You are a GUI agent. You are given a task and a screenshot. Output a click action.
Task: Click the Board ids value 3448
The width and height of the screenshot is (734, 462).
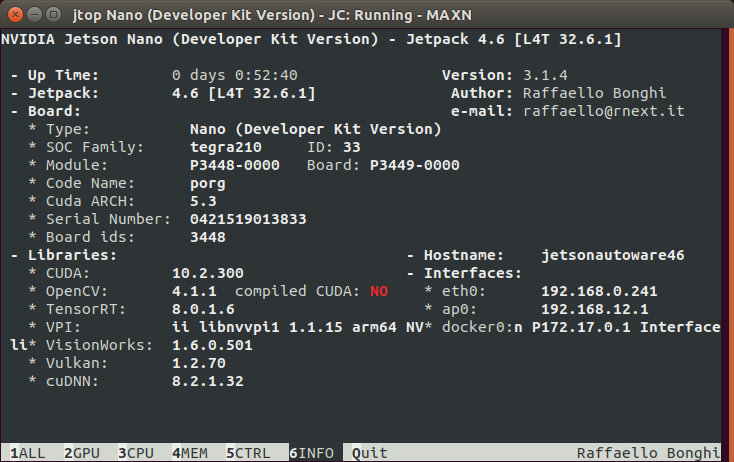(x=208, y=237)
